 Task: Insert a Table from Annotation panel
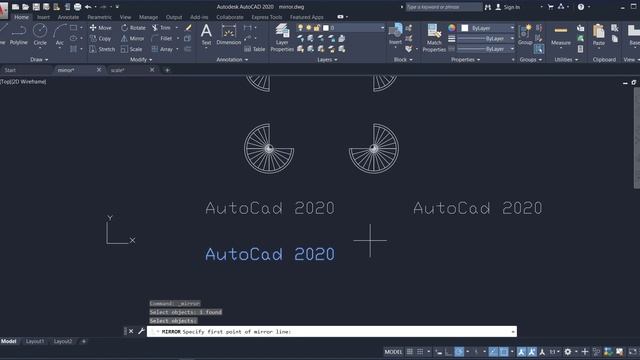(255, 49)
